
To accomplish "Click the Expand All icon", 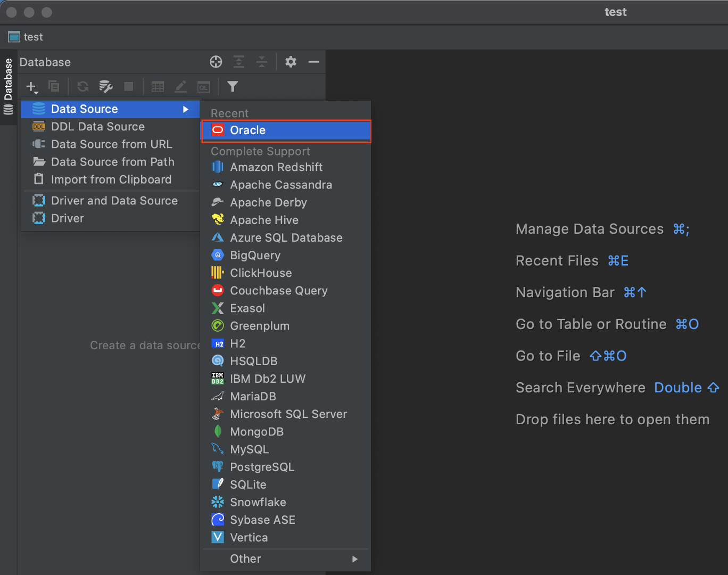I will [239, 62].
